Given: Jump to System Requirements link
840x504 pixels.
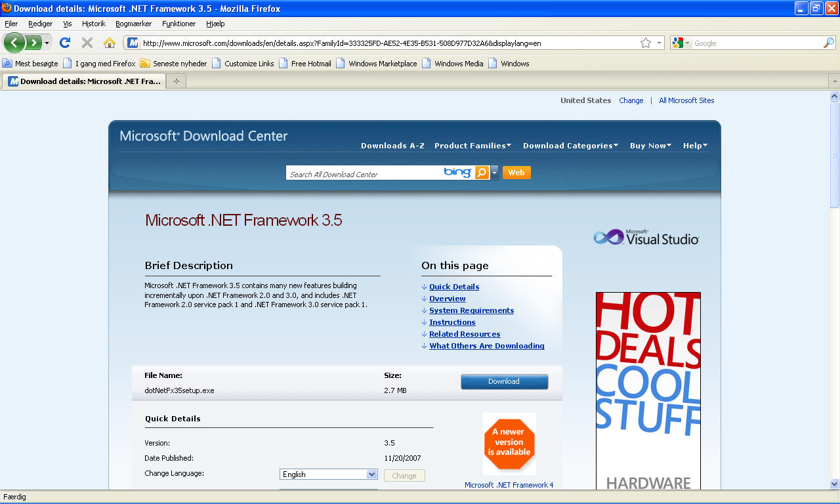Looking at the screenshot, I should tap(472, 310).
